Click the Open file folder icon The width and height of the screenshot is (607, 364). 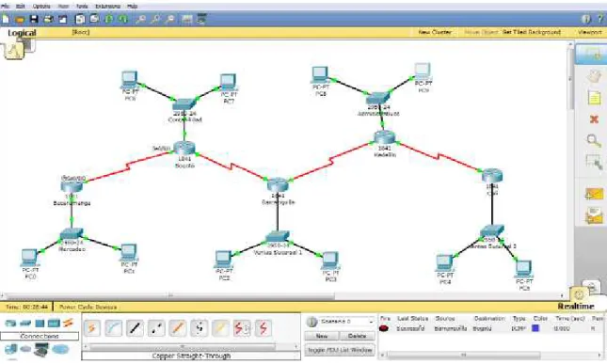(x=20, y=19)
